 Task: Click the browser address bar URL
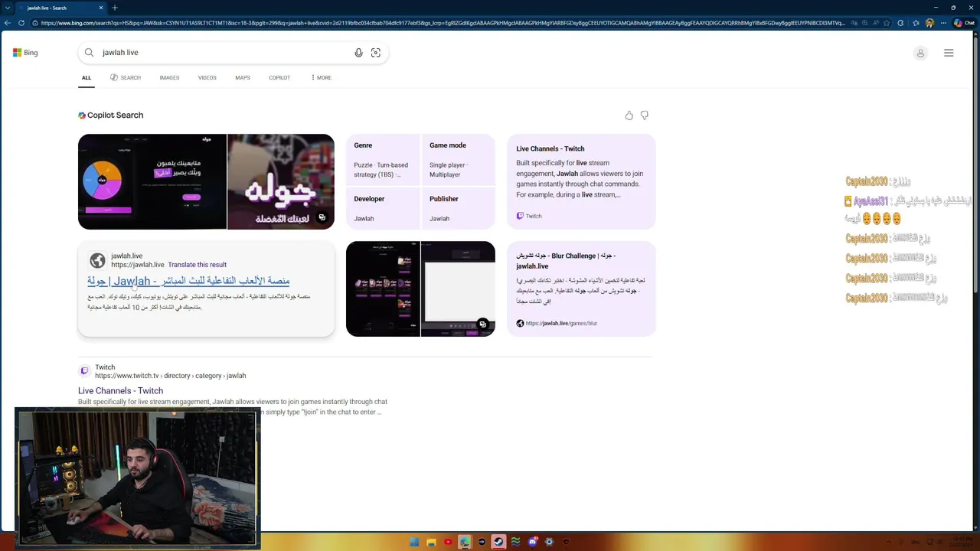pos(443,23)
